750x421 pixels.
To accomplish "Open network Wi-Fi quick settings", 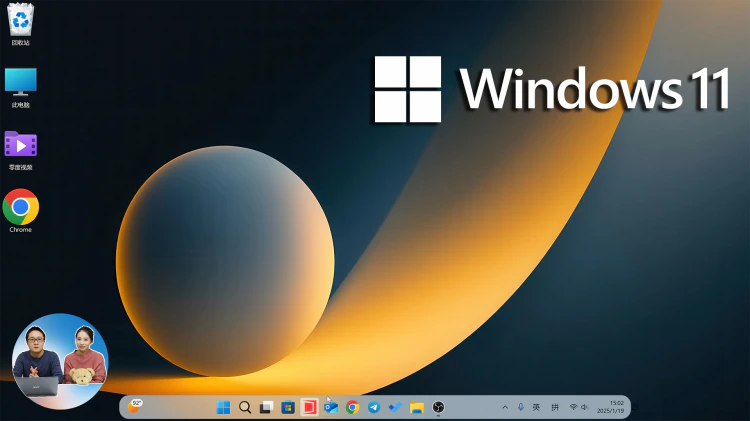I will 574,408.
